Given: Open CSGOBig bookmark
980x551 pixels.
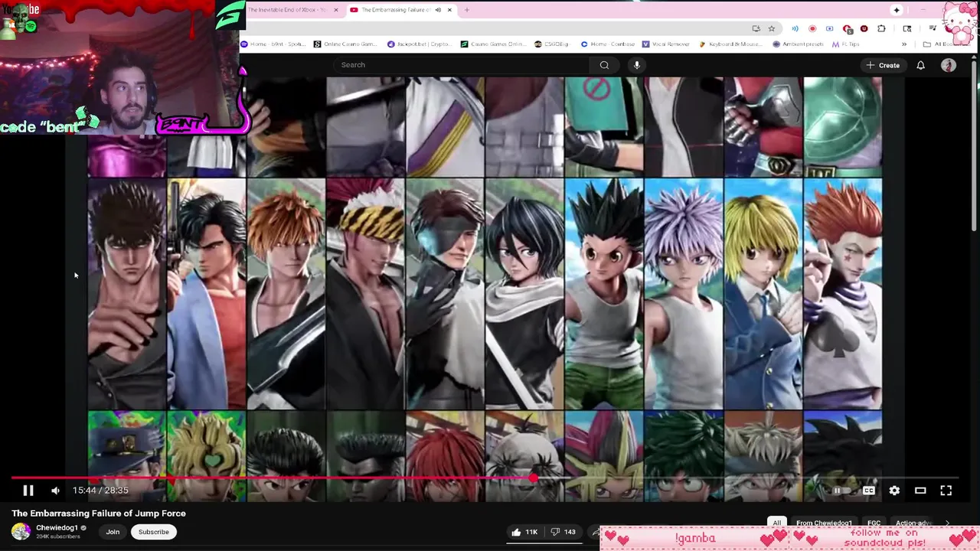Looking at the screenshot, I should 551,44.
